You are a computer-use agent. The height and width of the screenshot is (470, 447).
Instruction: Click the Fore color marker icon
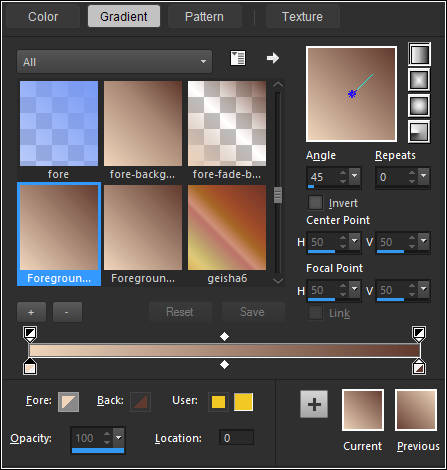69,402
